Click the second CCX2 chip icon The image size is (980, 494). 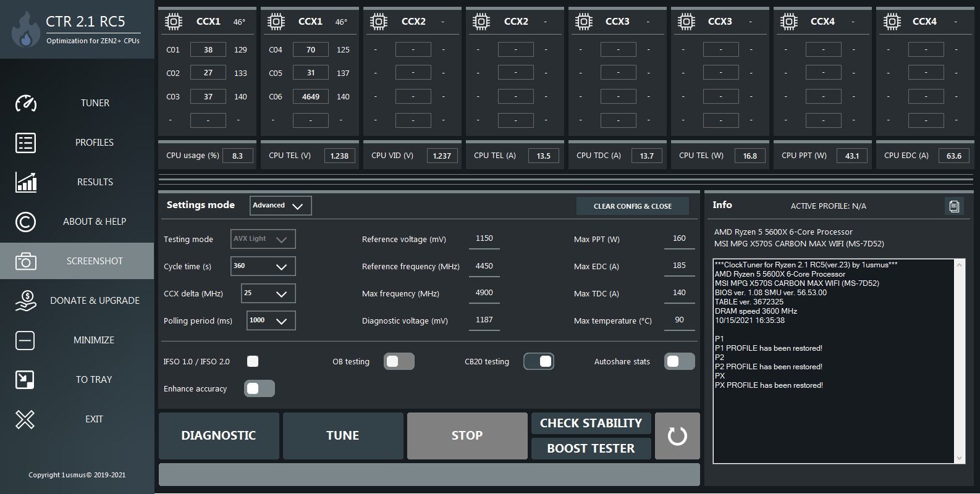tap(481, 22)
